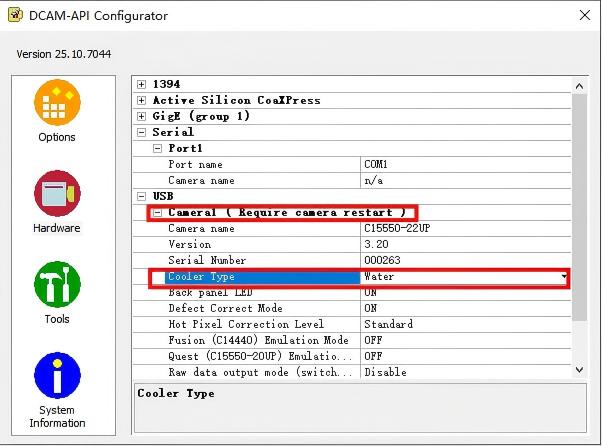Screen dimensions: 602x446
Task: Expand the Active Silicon CoaXPress node
Action: (x=142, y=101)
